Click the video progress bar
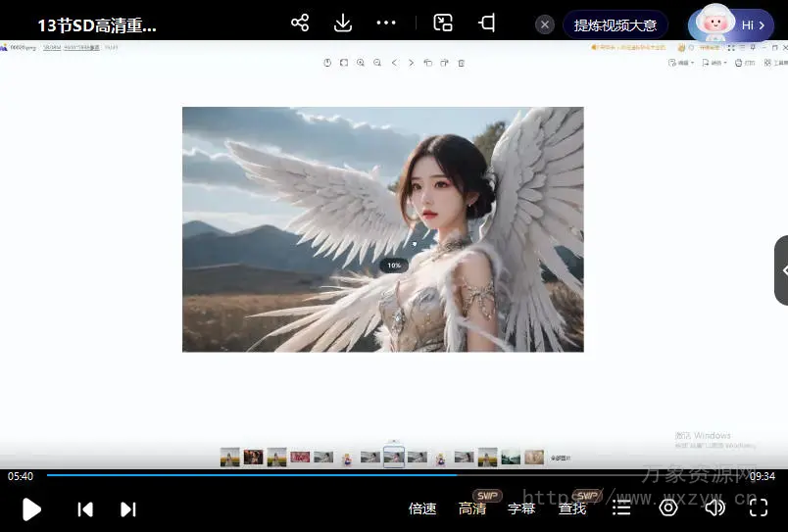 [x=392, y=475]
